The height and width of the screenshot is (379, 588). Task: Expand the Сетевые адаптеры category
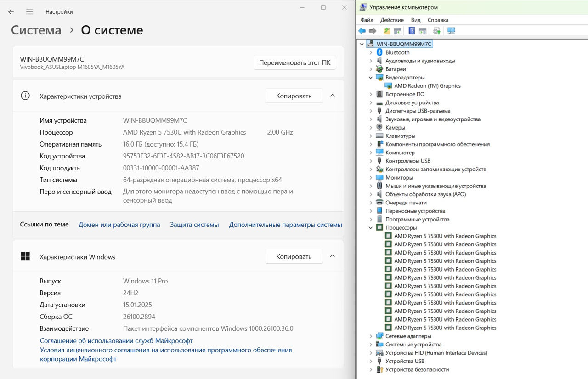[371, 336]
